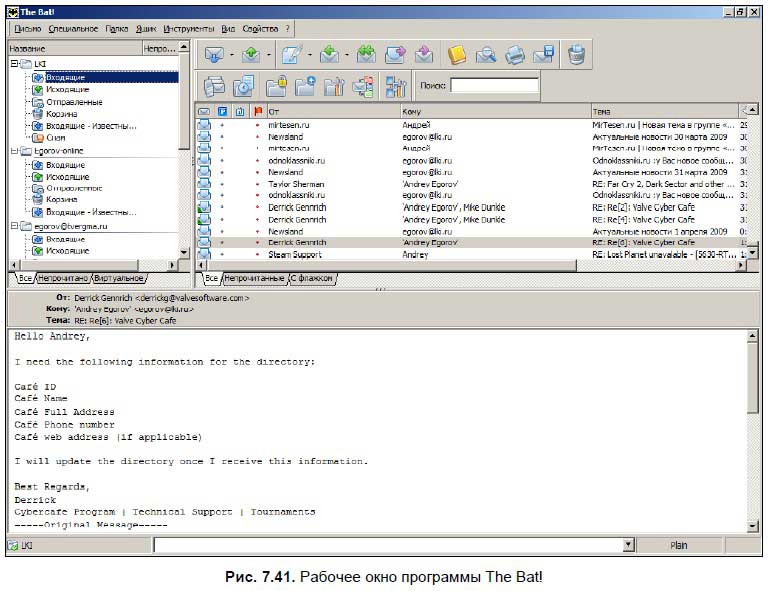Toggle flag dot on Taylor Sherman message
This screenshot has height=591, width=769.
point(258,184)
